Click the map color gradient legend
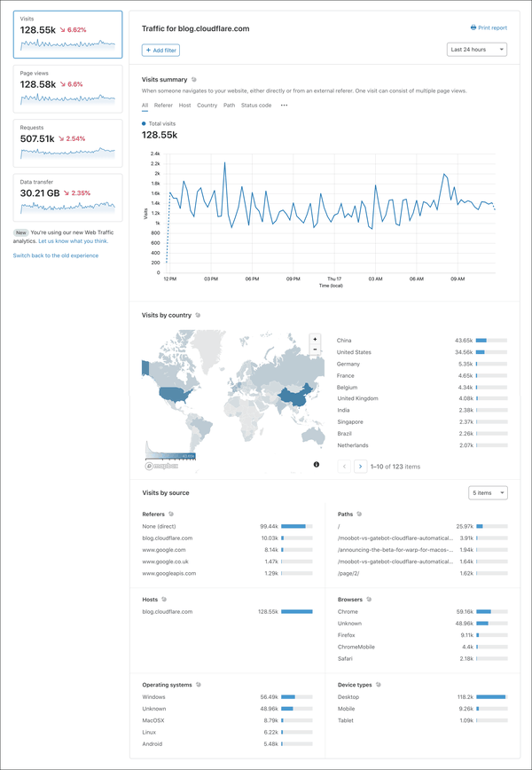The width and height of the screenshot is (532, 770). (x=170, y=454)
